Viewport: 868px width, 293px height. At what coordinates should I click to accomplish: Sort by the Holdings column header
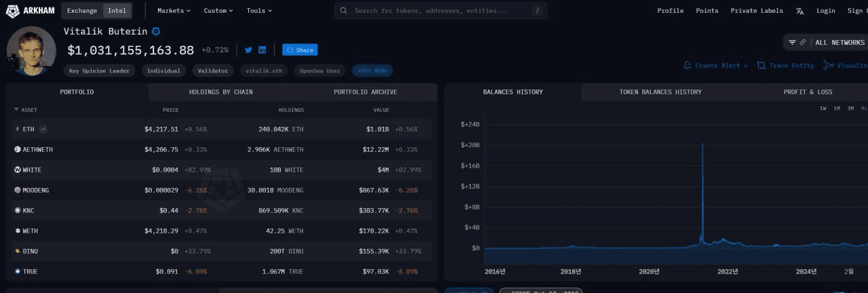click(291, 109)
